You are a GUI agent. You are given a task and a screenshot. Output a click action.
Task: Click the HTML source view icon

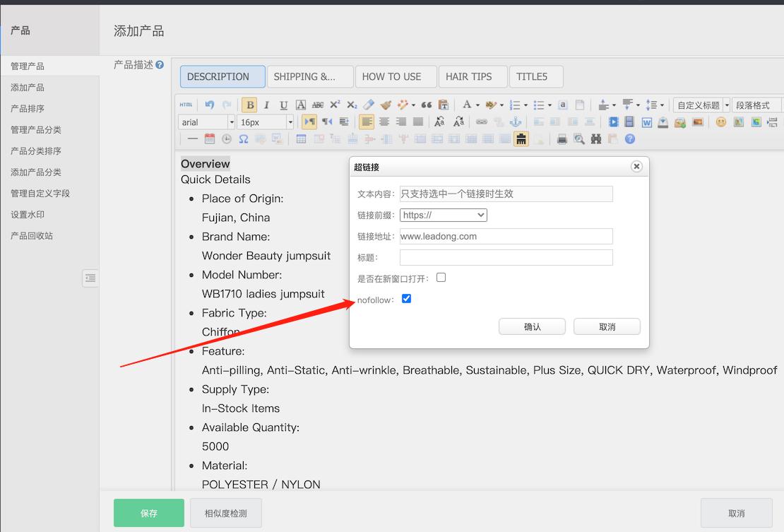click(x=186, y=105)
